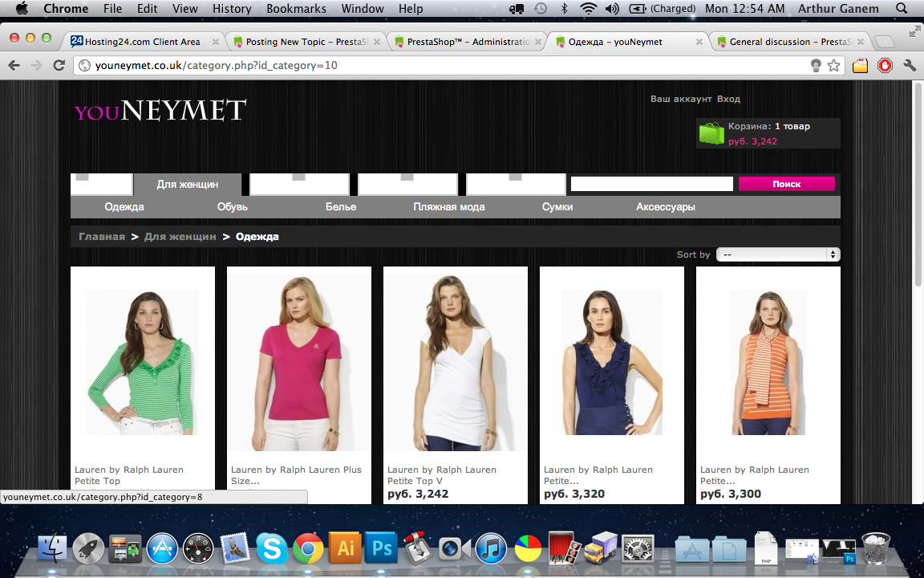Open the View menu
The image size is (924, 578).
point(185,8)
